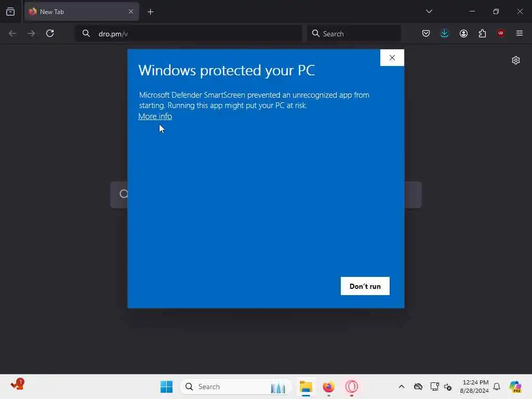Expand the list all tabs chevron
This screenshot has width=532, height=399.
click(429, 11)
